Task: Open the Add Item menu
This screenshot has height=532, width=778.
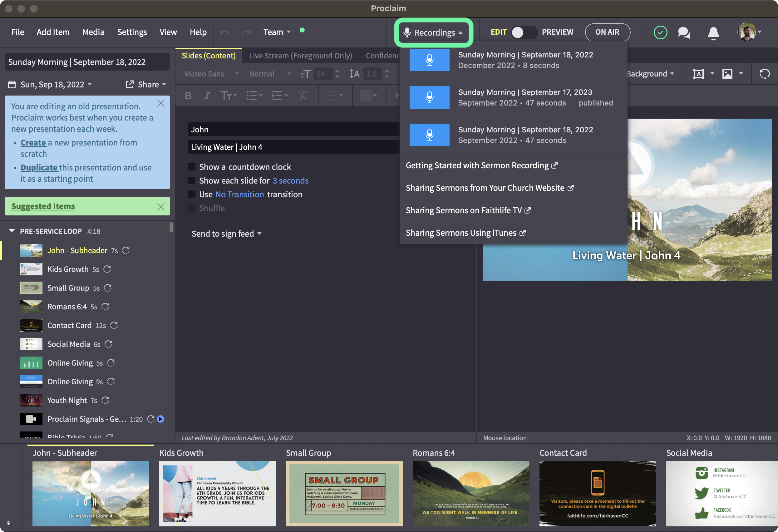Action: [x=53, y=32]
